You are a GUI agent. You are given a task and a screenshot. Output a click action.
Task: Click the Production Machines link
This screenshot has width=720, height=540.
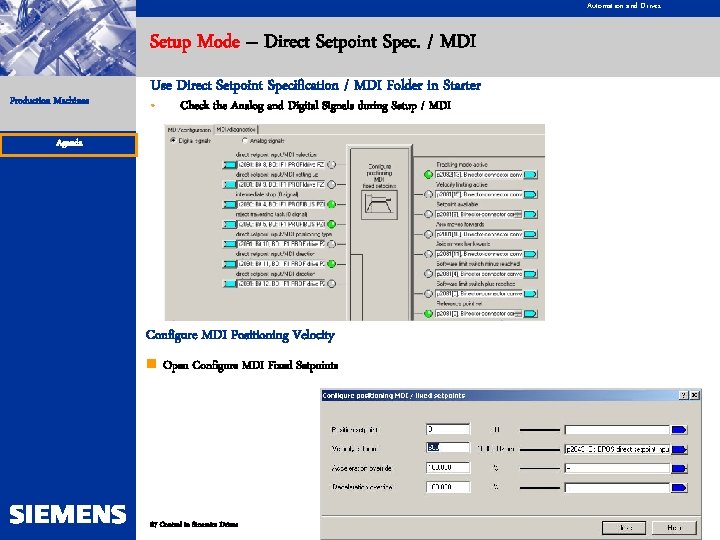click(50, 101)
